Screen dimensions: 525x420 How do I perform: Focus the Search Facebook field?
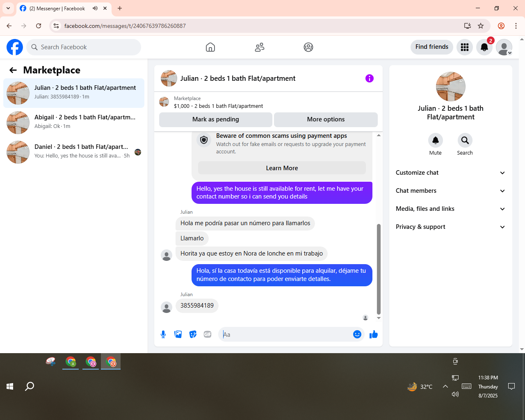click(x=84, y=47)
